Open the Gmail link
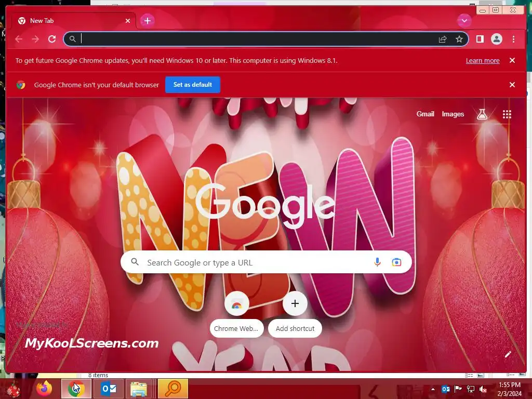This screenshot has width=532, height=399. pos(425,114)
